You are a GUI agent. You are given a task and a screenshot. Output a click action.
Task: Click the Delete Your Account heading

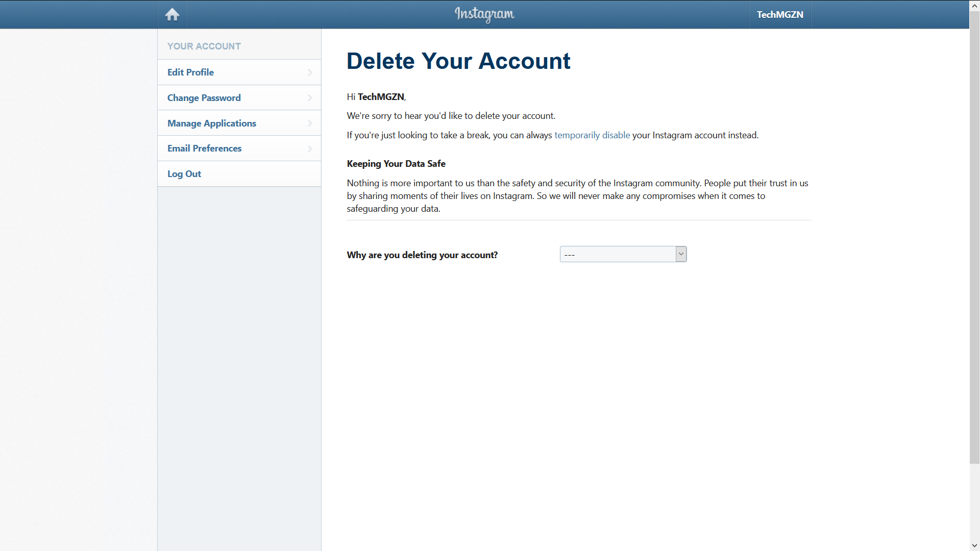(458, 61)
